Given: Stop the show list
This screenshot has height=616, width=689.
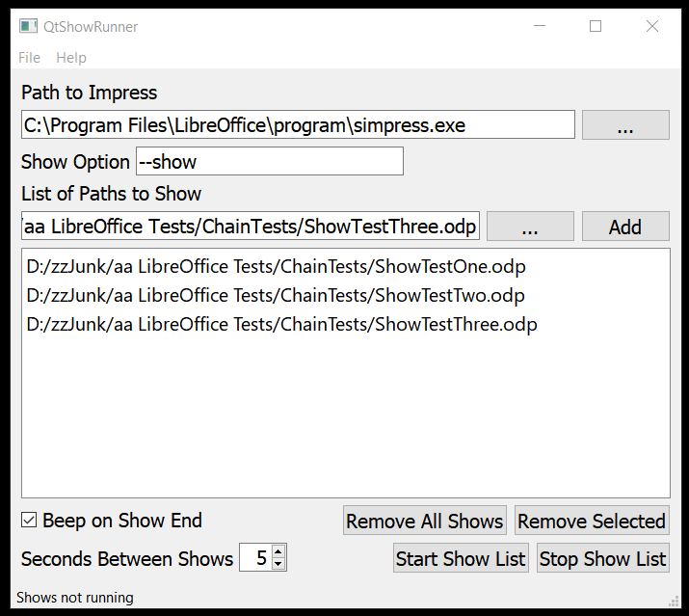Looking at the screenshot, I should coord(602,559).
